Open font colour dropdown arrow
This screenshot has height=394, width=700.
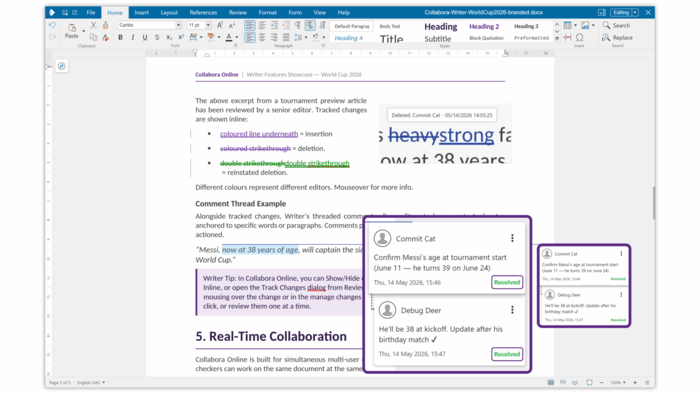tap(237, 37)
